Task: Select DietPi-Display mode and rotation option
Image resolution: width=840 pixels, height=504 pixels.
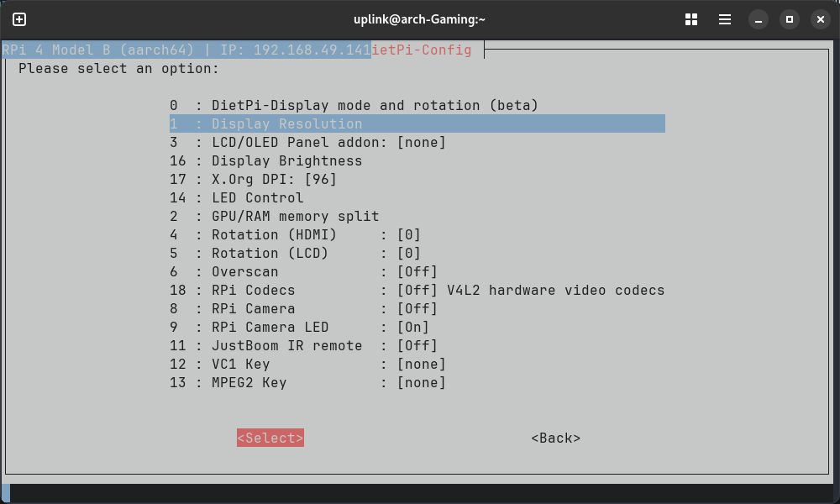Action: 353,106
